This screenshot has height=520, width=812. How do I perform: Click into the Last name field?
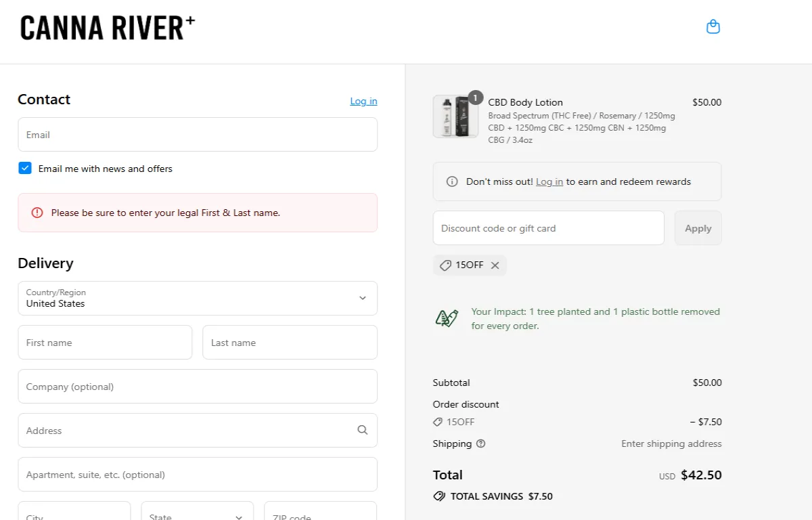pos(290,343)
